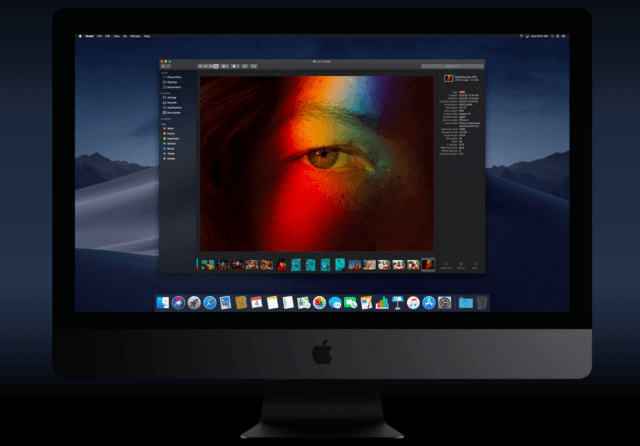
Task: Click the Markup quick action button
Action: point(459,265)
